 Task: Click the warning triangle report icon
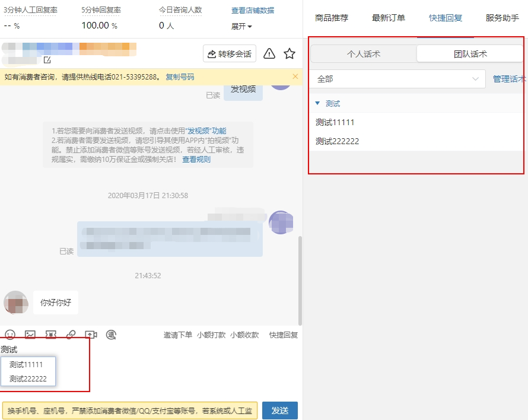(269, 54)
